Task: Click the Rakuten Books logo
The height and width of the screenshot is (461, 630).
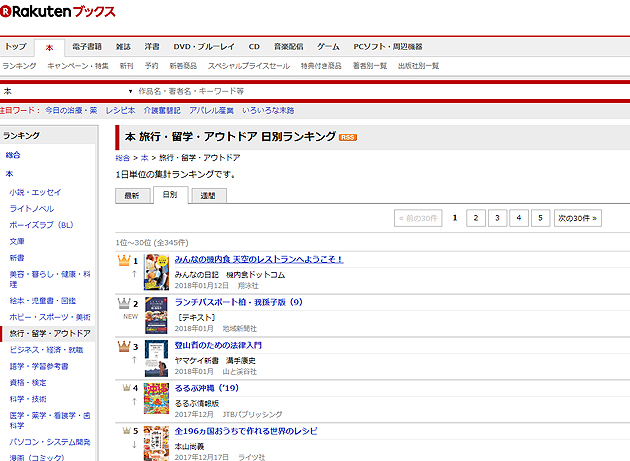Action: click(x=58, y=11)
